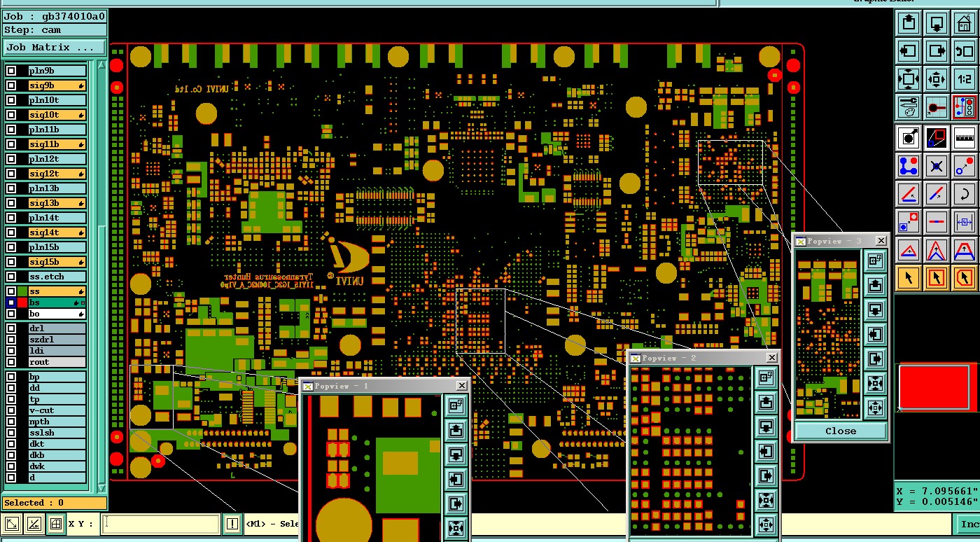Screen dimensions: 980x542
Task: Click the layer list scroll down arrow
Action: [101, 488]
